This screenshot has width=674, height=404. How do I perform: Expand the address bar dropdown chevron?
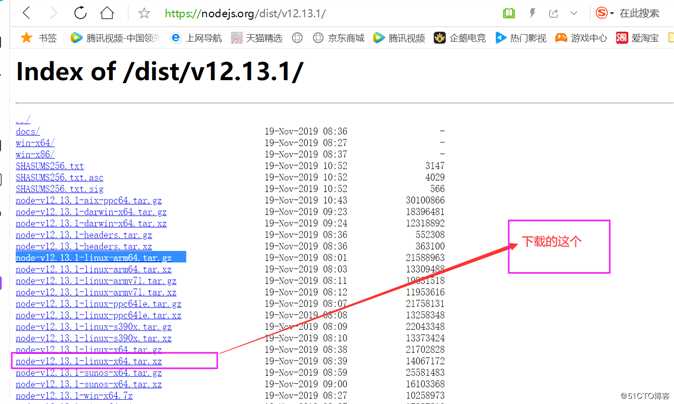[x=573, y=13]
